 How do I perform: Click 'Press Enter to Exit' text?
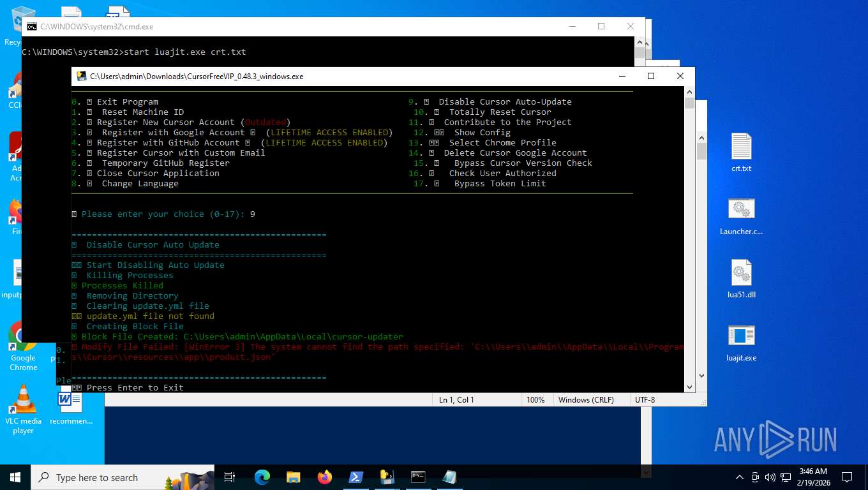pyautogui.click(x=135, y=387)
